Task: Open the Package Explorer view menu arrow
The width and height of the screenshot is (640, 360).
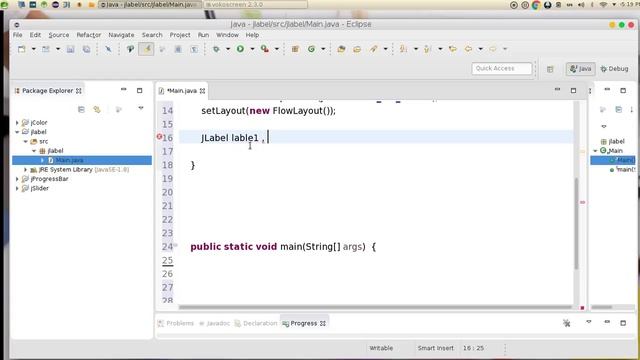Action: tap(141, 109)
